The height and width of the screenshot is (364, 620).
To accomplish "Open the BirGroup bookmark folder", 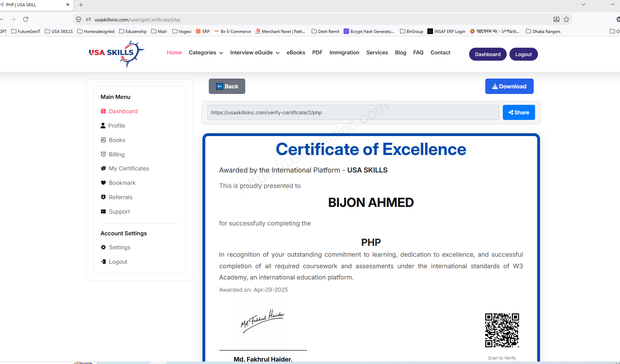I will (412, 31).
